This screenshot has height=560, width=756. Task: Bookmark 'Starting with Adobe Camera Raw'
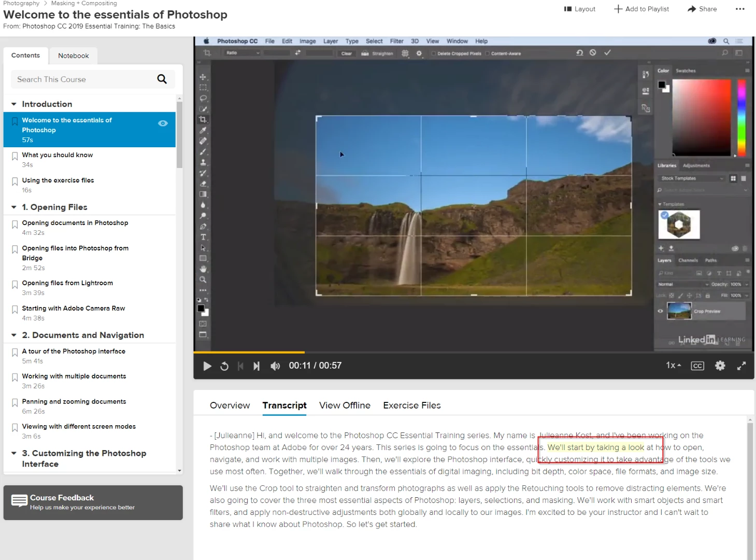(x=15, y=310)
